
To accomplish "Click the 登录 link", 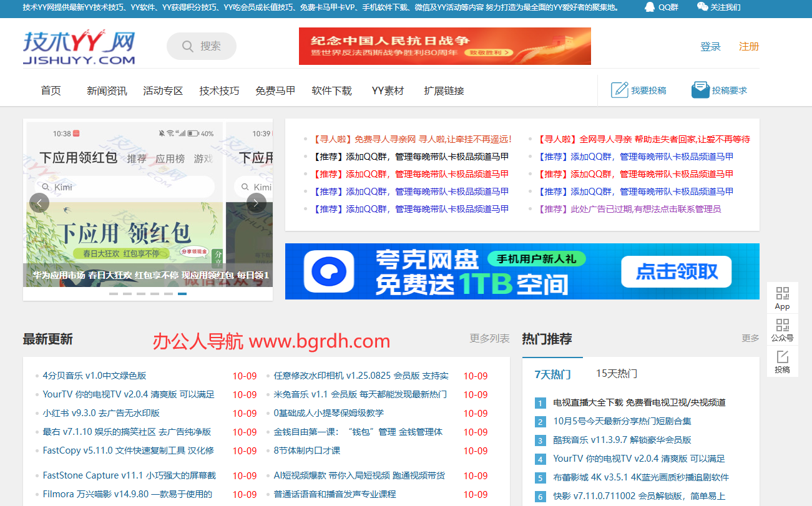I will [x=710, y=47].
